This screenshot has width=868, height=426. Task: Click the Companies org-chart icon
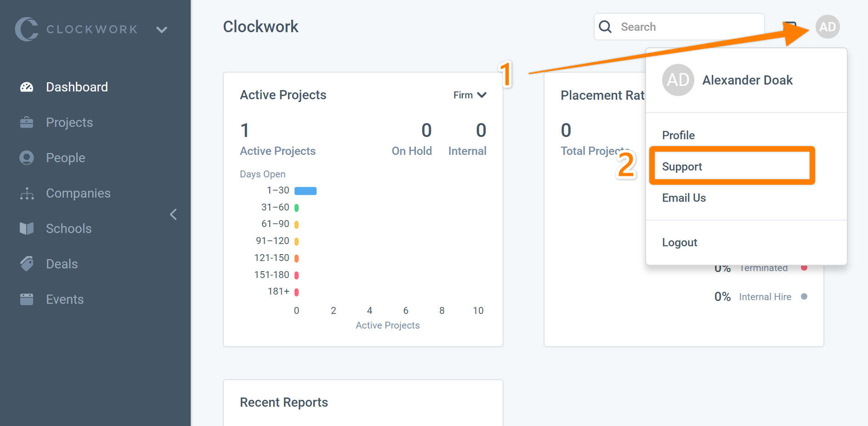click(27, 193)
